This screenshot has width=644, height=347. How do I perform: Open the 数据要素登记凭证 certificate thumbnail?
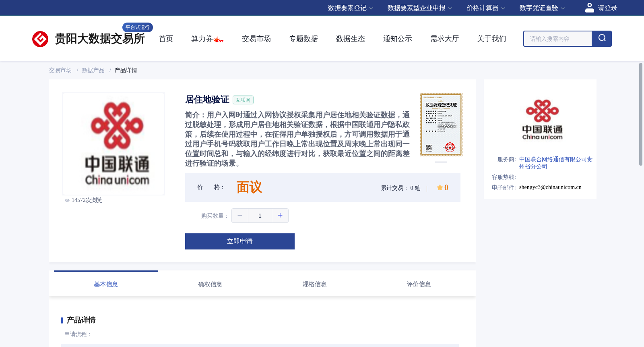tap(441, 125)
